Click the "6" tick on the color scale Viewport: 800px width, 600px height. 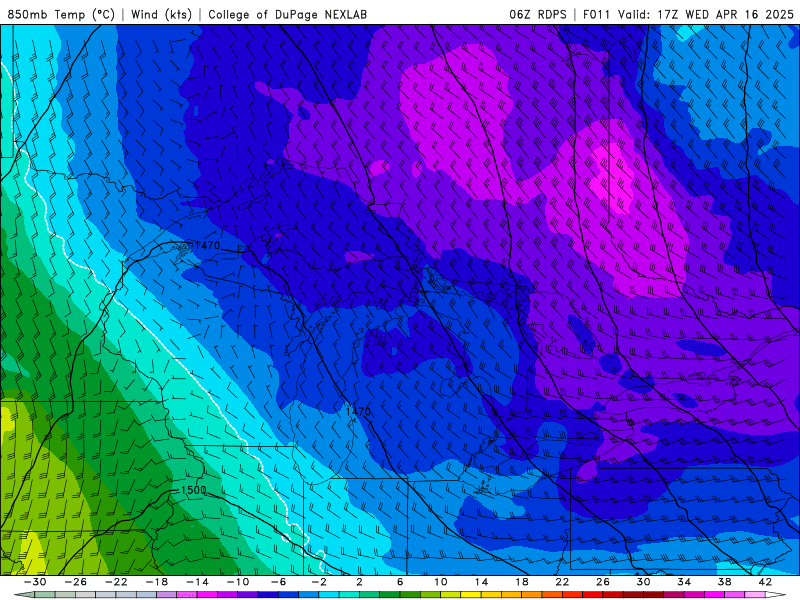tap(400, 582)
